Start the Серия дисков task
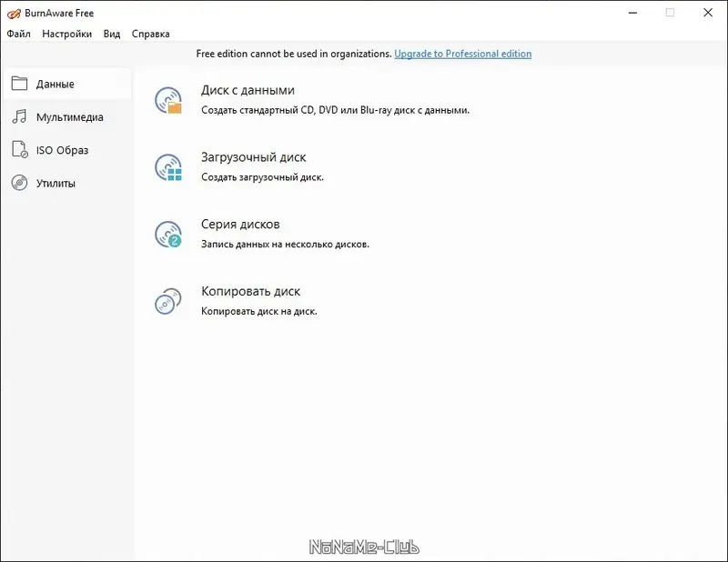Screen dimensions: 728x562 (240, 225)
